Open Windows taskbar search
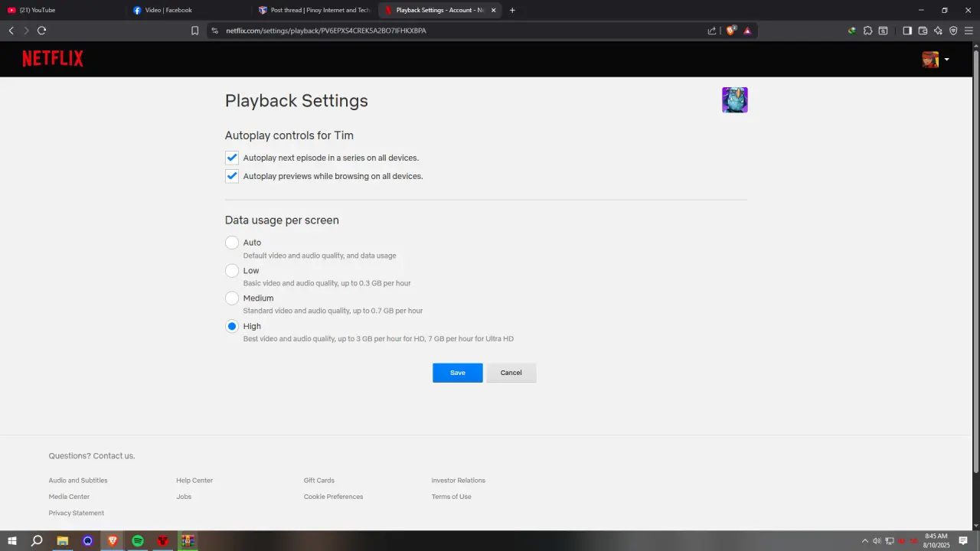 coord(37,541)
